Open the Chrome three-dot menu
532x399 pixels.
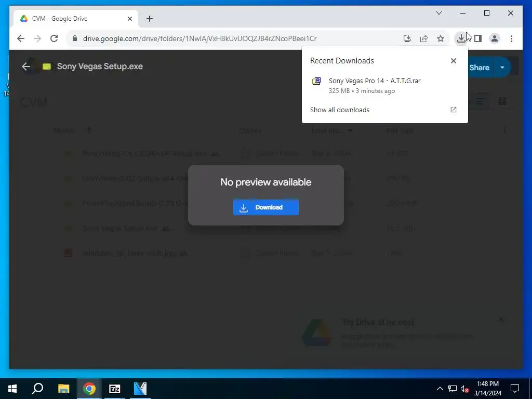pyautogui.click(x=511, y=38)
